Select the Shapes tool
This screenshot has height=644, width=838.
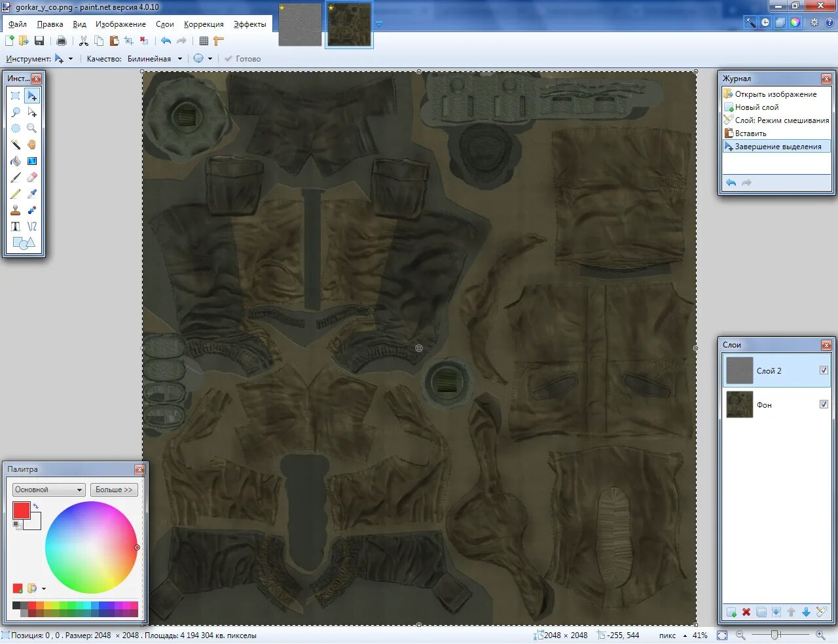pos(24,243)
